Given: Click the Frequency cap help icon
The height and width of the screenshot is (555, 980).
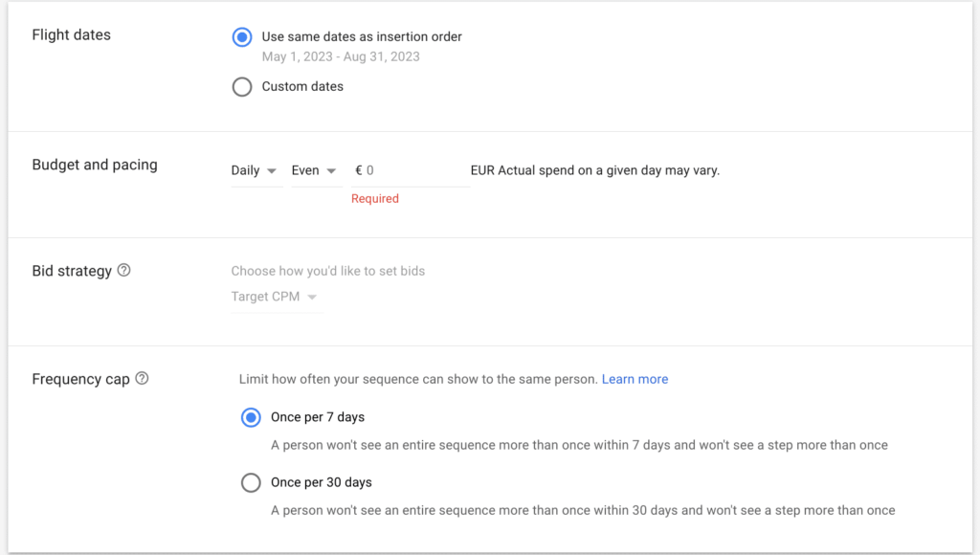Looking at the screenshot, I should click(x=142, y=379).
